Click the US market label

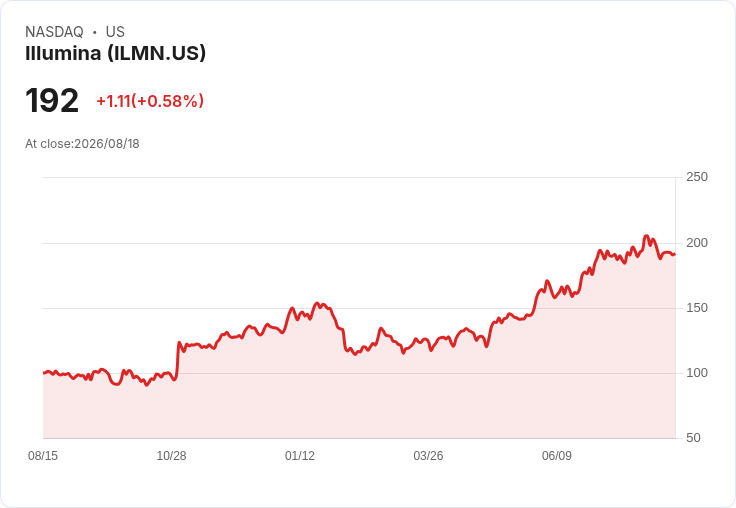(x=115, y=32)
